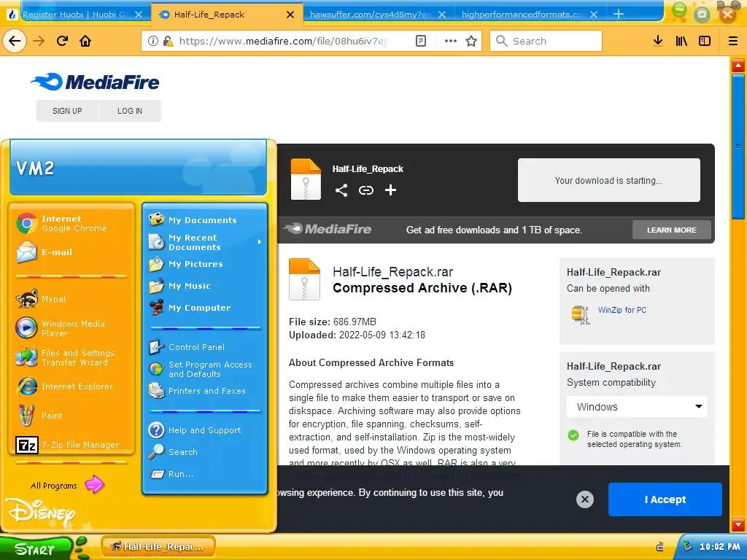
Task: Select Half-Life_Repac taskbar window button
Action: pos(158,547)
